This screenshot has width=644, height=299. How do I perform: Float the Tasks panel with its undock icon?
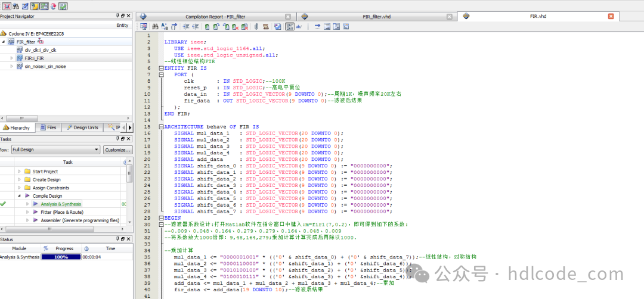click(123, 139)
